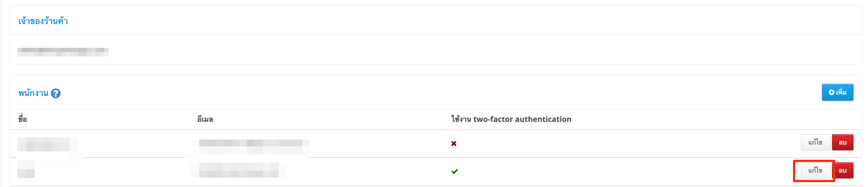Screen dimensions: 868x187
Task: Click the red X two-factor status icon
Action: [454, 143]
